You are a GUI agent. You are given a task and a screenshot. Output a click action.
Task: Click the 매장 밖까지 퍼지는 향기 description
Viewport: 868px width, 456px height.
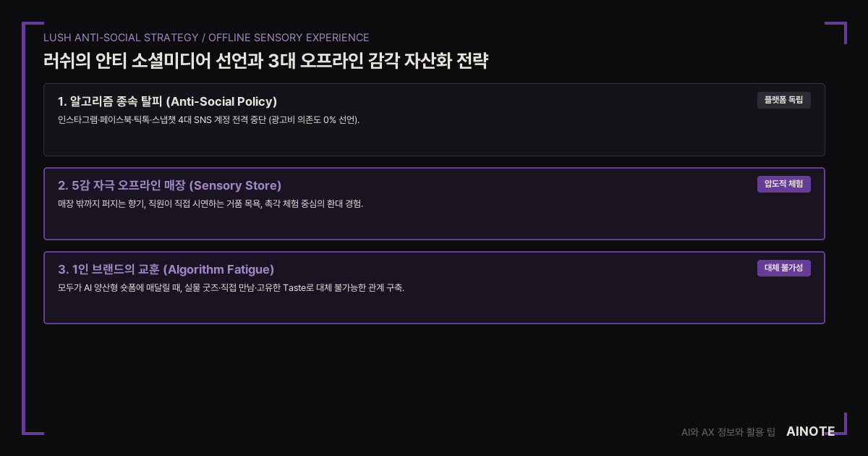(x=101, y=204)
